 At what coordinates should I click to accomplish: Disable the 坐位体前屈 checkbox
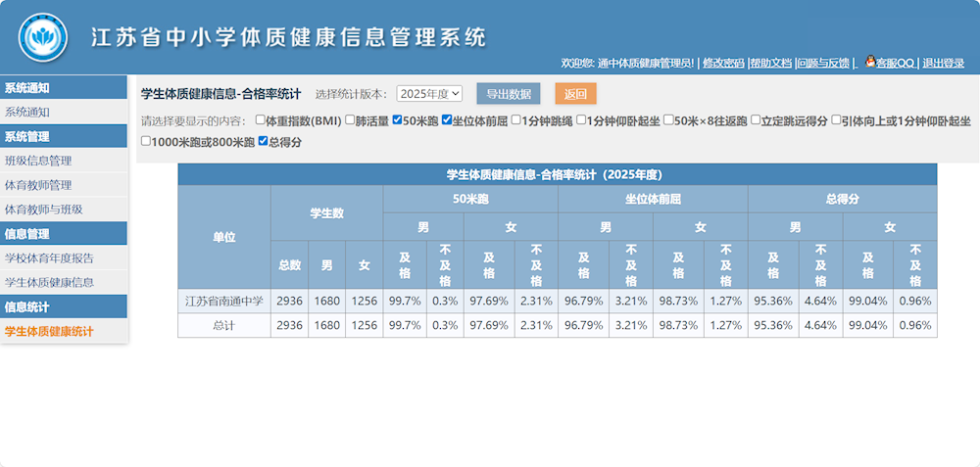point(447,121)
